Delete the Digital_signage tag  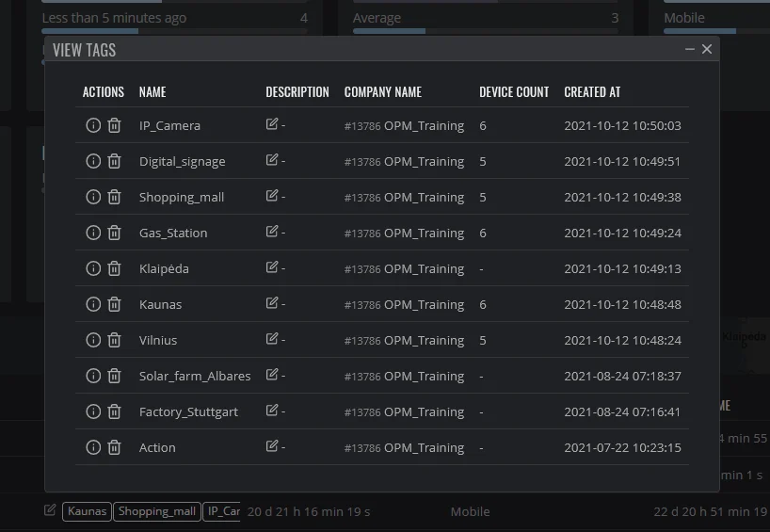pyautogui.click(x=114, y=161)
